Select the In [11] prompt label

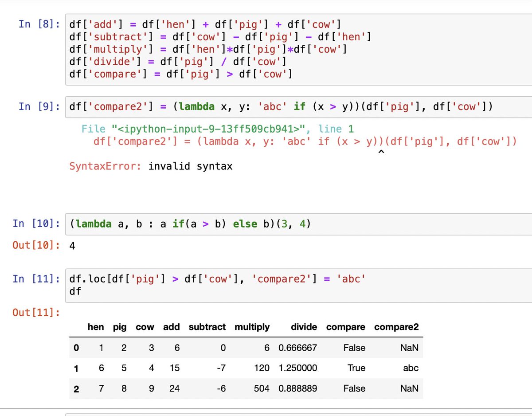pos(37,279)
